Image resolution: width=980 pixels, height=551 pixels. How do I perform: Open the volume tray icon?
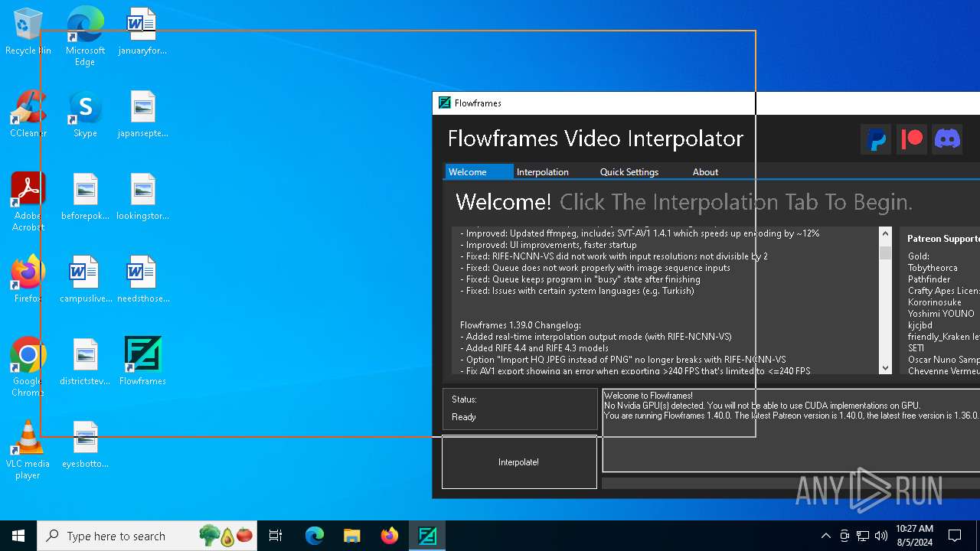coord(881,536)
